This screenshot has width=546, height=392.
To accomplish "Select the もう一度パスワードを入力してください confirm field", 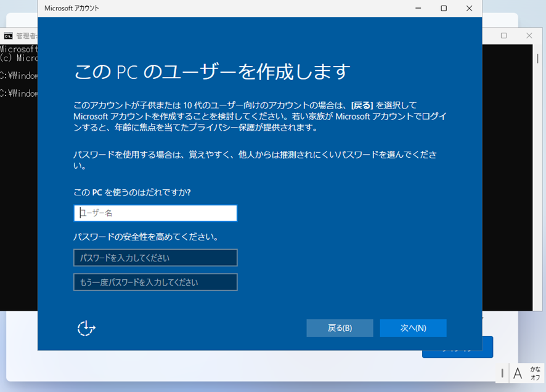I will [155, 282].
